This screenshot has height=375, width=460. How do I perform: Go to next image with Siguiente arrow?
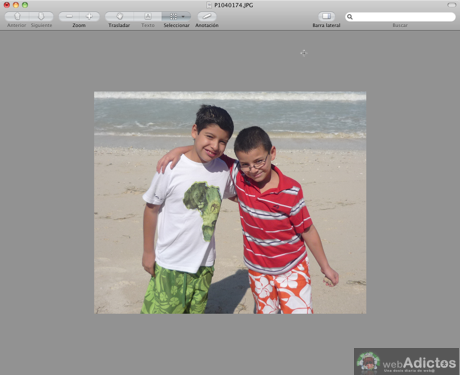(41, 16)
